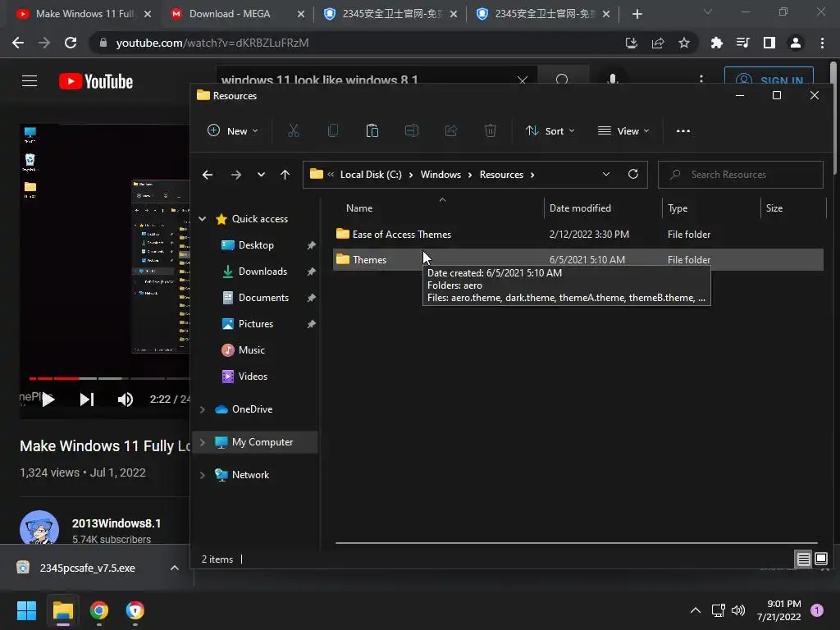The width and height of the screenshot is (840, 630).
Task: Open the network tray icon
Action: click(x=718, y=610)
